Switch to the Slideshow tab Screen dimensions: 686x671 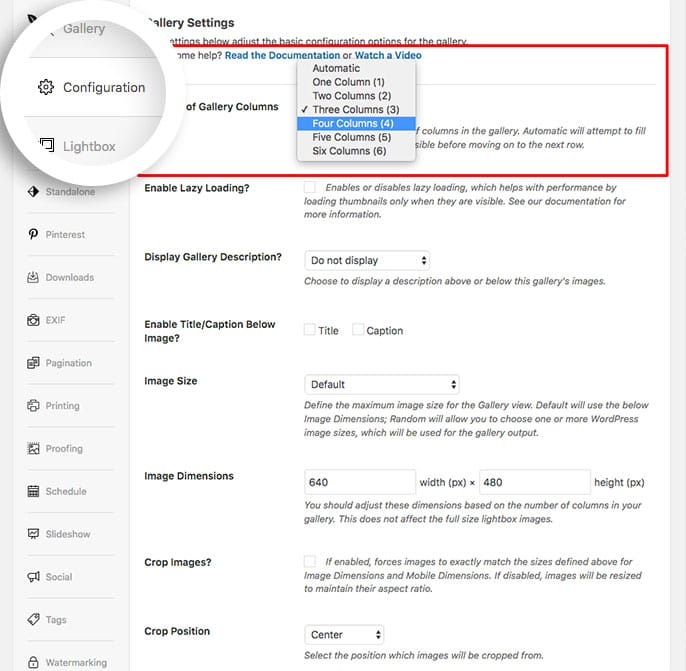70,534
